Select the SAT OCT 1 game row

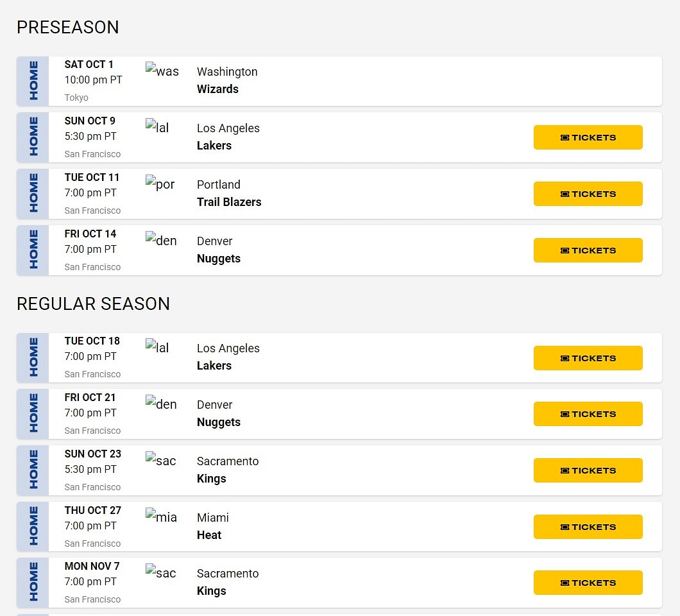pos(340,81)
